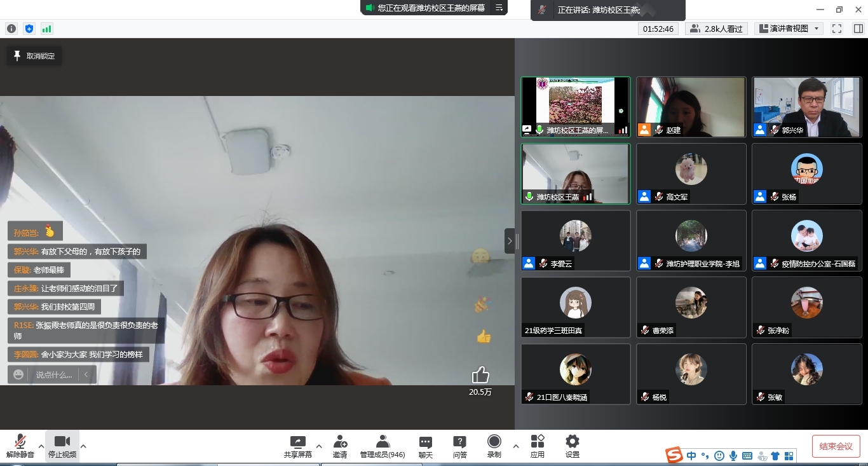Collapse the participant gallery side panel
Viewport: 868px width, 466px height.
(x=510, y=241)
